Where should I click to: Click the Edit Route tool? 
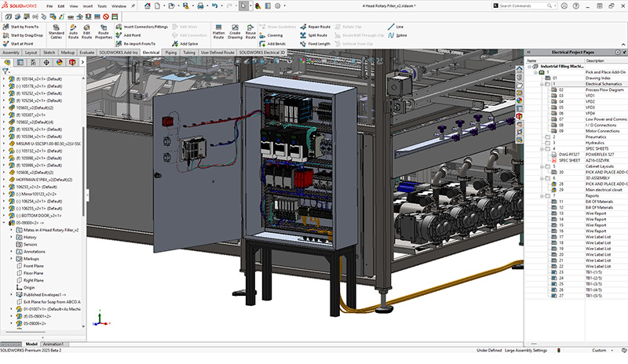[x=86, y=31]
